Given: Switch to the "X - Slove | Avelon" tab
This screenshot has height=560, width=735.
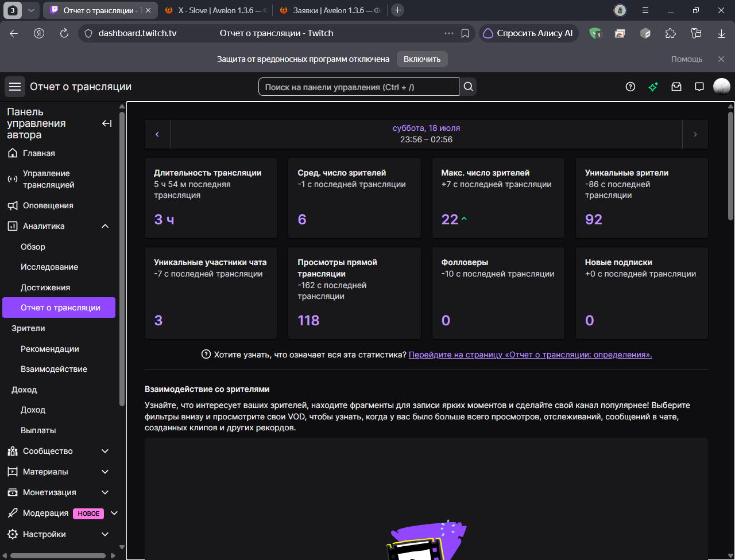Looking at the screenshot, I should pos(215,10).
